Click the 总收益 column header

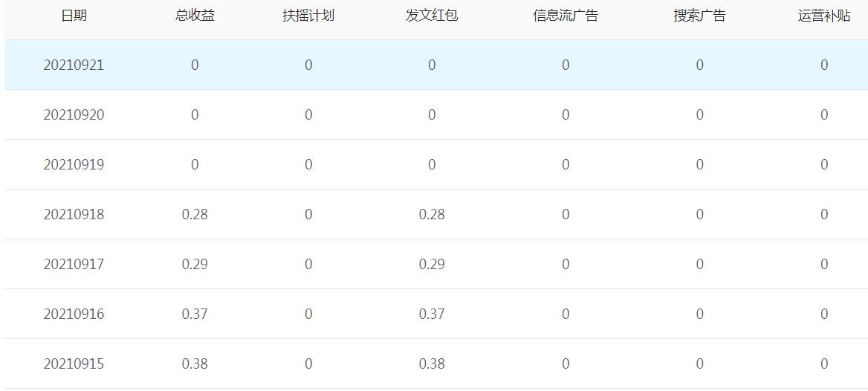tap(195, 16)
